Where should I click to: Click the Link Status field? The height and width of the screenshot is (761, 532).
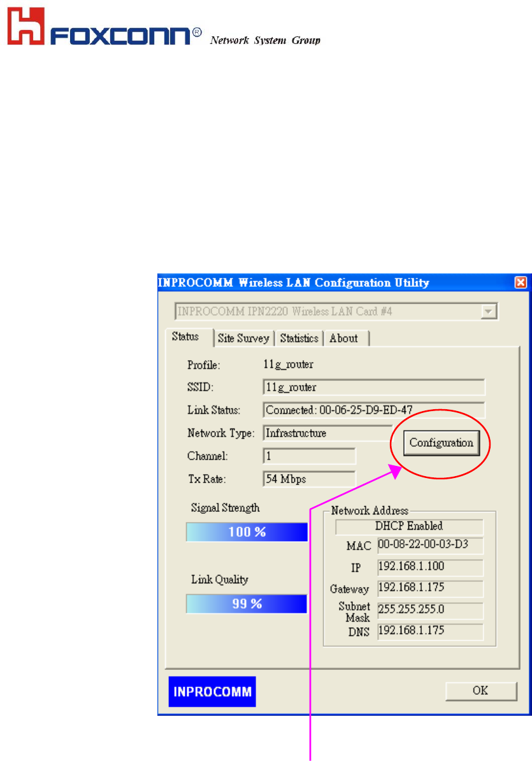(x=373, y=410)
